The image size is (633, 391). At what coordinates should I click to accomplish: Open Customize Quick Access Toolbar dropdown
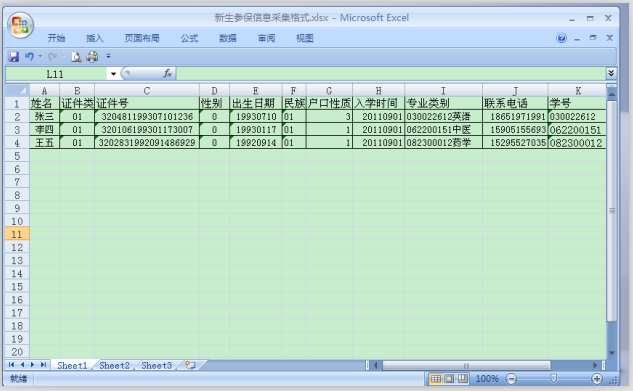tap(108, 56)
